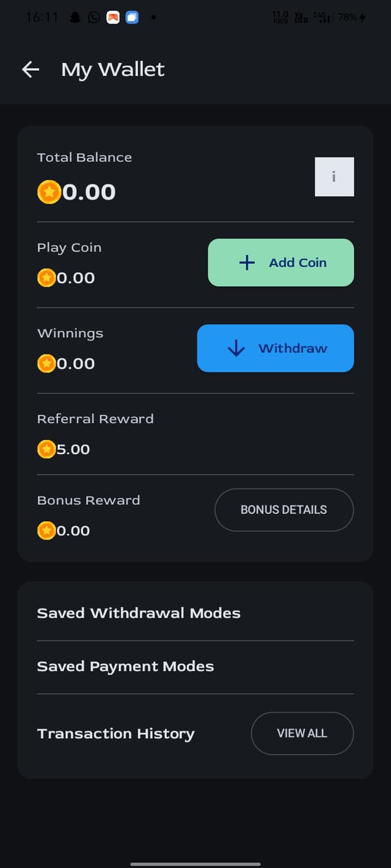Tap the plus icon inside Add Coin
The width and height of the screenshot is (391, 868).
tap(246, 262)
